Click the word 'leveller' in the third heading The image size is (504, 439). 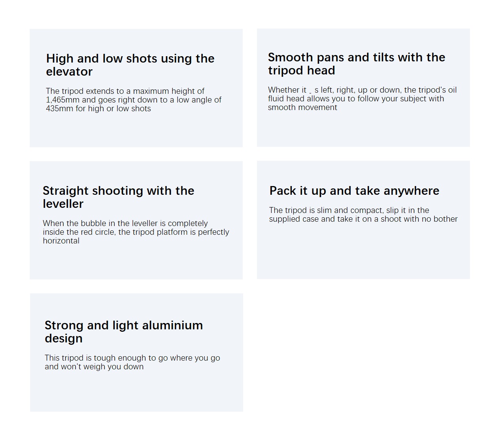click(x=63, y=204)
